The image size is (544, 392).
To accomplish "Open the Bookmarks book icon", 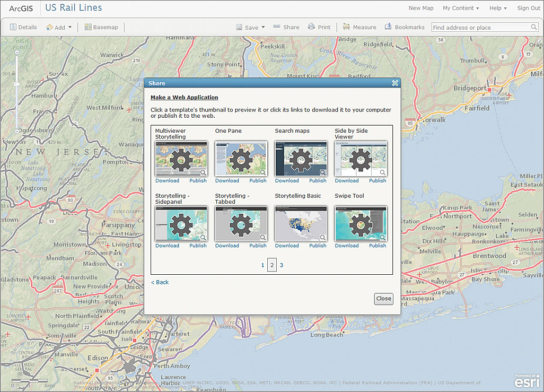I will (388, 27).
